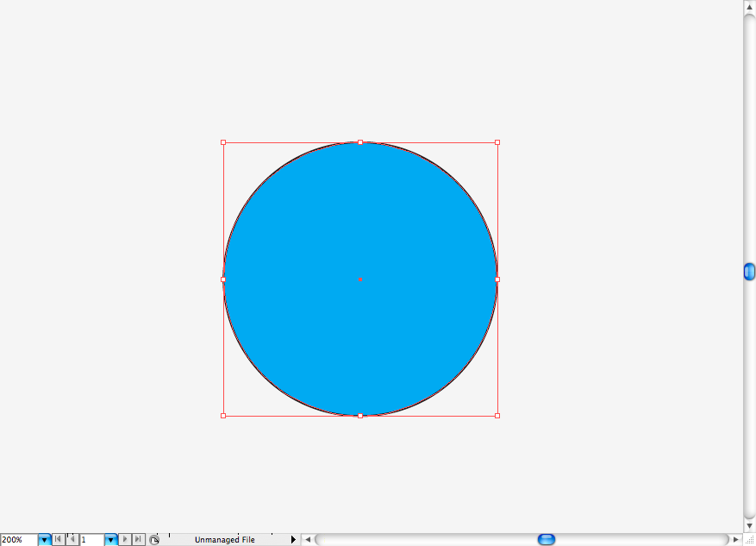The width and height of the screenshot is (756, 546).
Task: Click the circle's red center point
Action: (360, 279)
